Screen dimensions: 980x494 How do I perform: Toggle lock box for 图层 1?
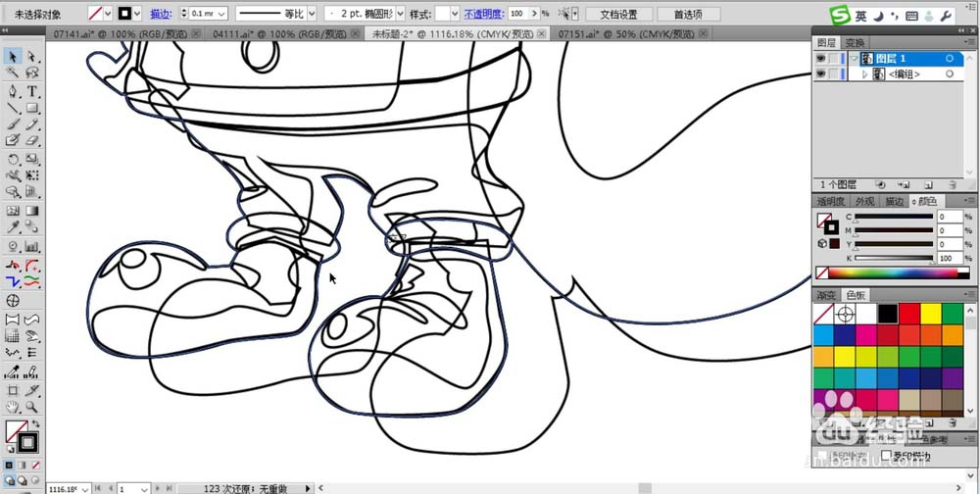click(x=833, y=58)
